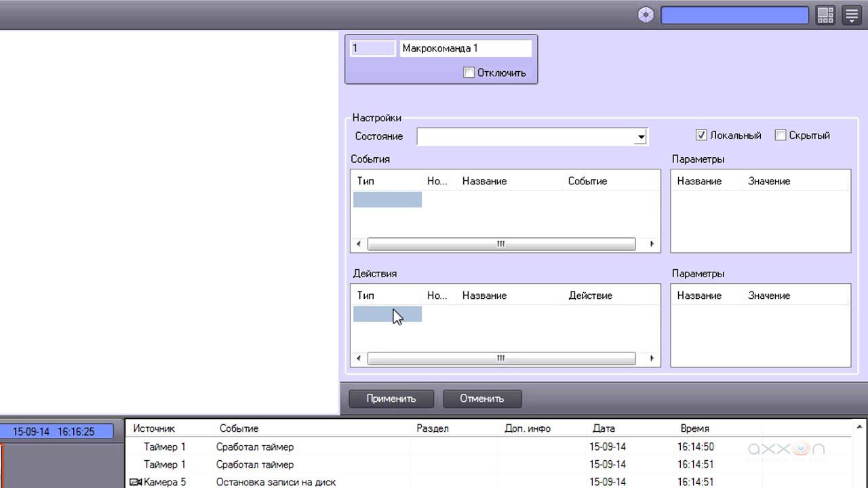
Task: Select the highlighted Тип cell in Действия table
Action: (x=387, y=314)
